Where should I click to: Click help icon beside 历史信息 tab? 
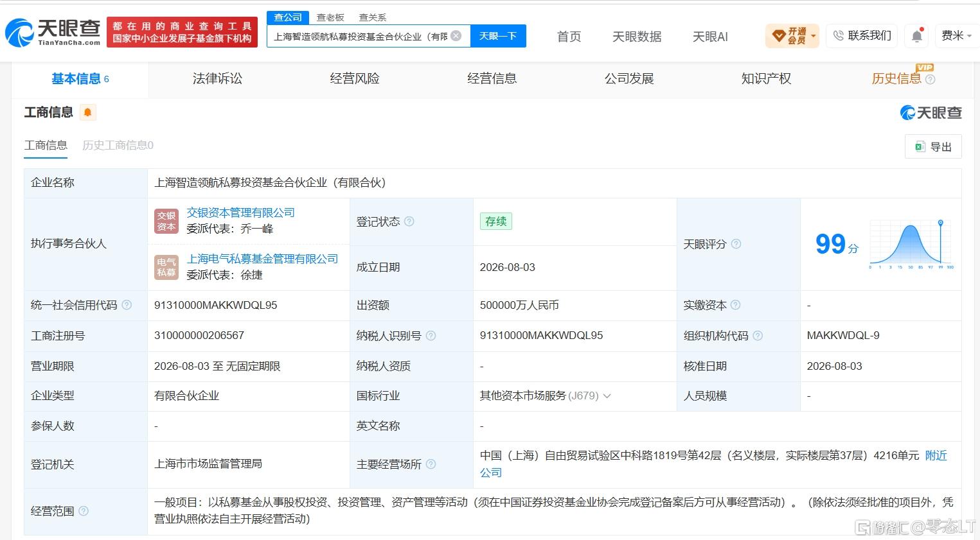[930, 80]
